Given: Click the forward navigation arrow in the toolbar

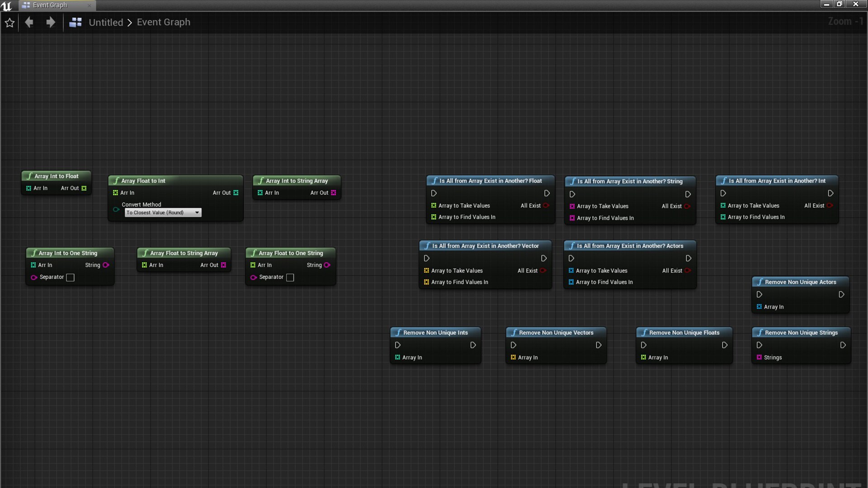Looking at the screenshot, I should click(50, 22).
